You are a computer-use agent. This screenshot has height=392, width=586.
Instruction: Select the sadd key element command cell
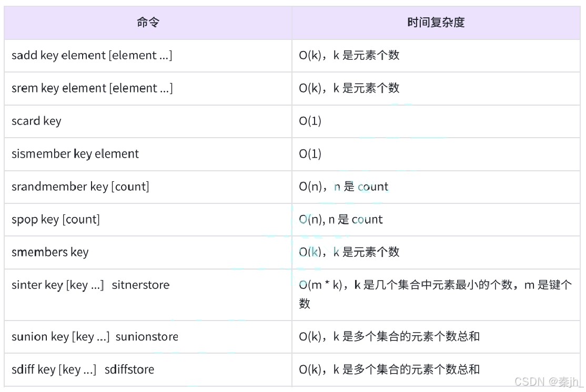[x=92, y=56]
